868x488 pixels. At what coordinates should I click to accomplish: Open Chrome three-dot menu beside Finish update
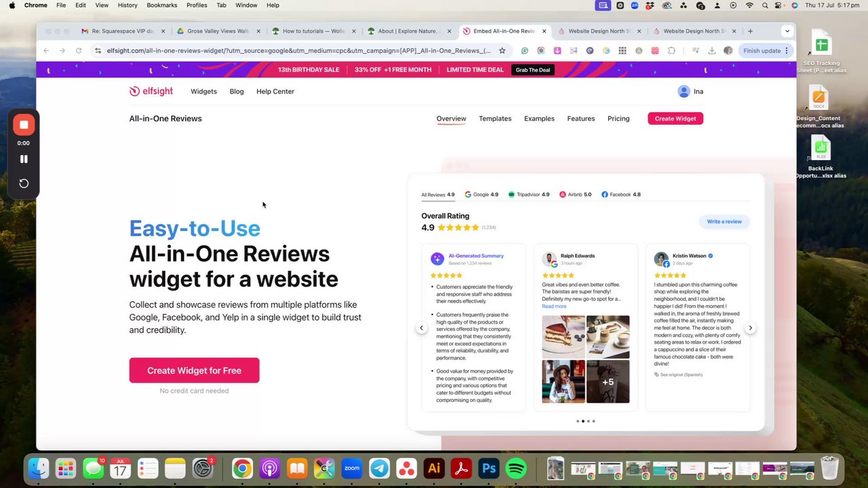[x=787, y=50]
